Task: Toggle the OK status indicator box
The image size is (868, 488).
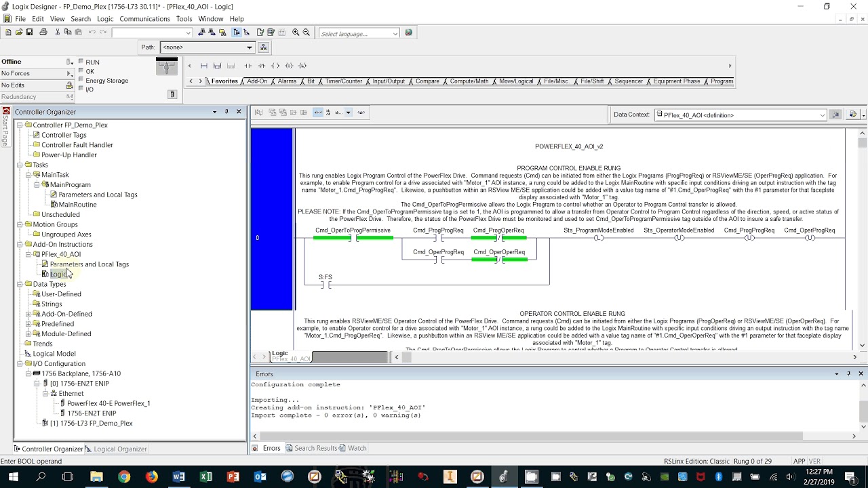Action: coord(81,70)
